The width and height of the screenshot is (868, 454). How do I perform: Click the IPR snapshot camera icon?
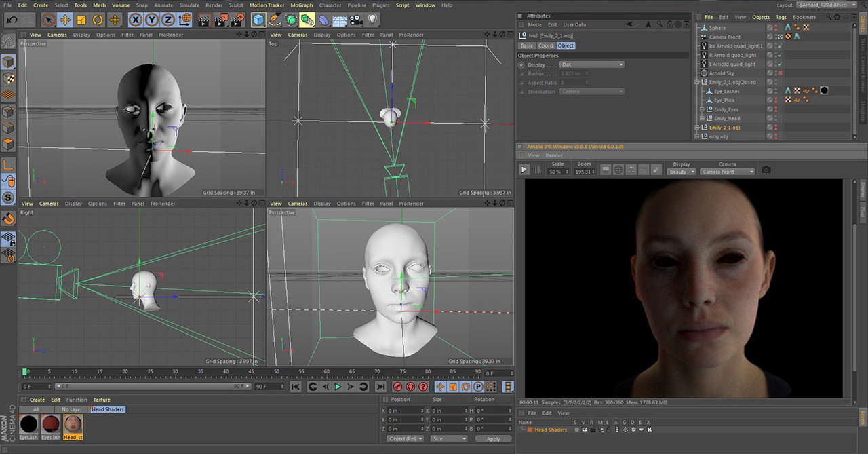(766, 170)
